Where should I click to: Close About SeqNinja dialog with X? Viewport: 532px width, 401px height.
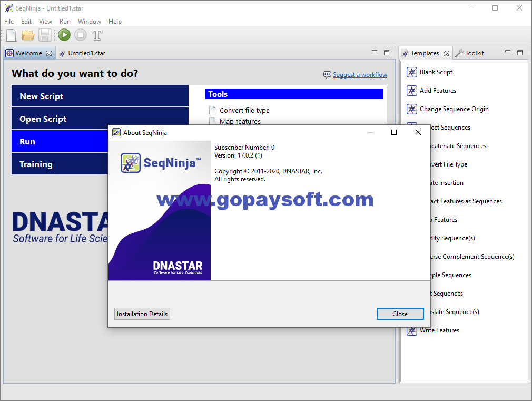418,132
